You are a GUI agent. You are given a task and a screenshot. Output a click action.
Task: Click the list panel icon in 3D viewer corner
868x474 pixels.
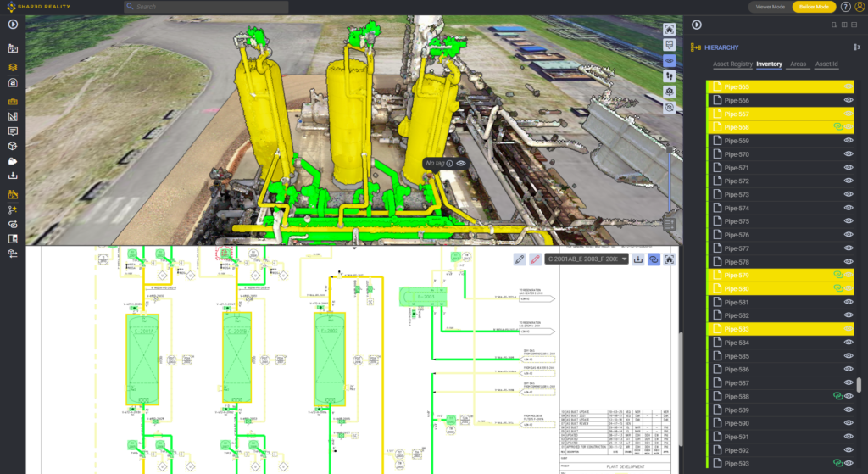tap(670, 224)
